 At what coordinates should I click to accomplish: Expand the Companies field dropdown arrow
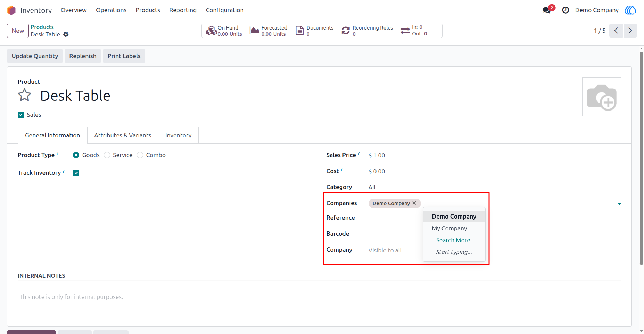click(x=619, y=204)
